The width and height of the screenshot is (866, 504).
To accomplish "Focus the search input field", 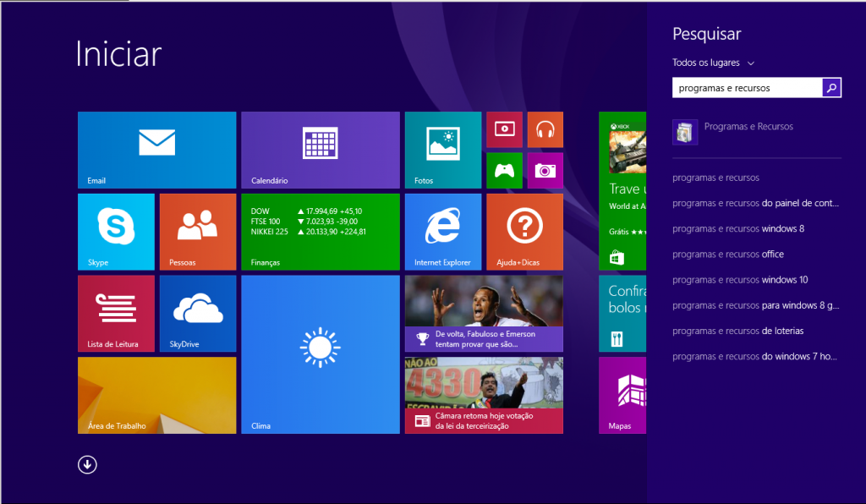I will [748, 88].
